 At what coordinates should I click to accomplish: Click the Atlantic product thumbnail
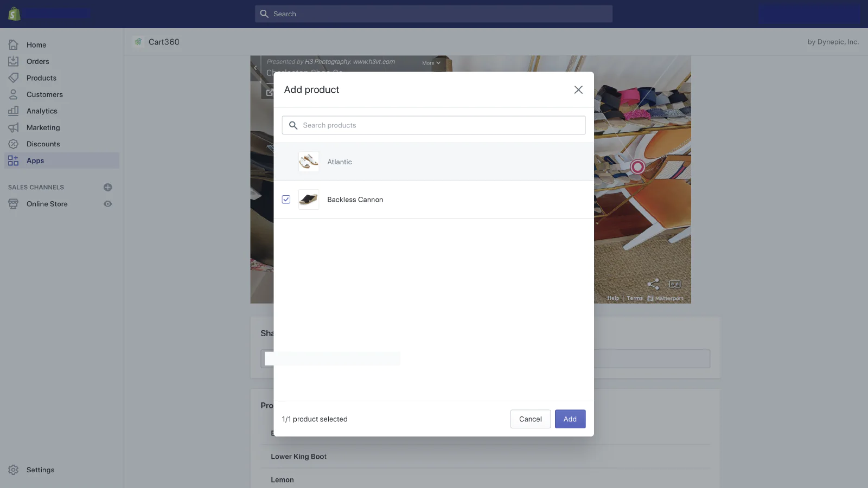pyautogui.click(x=309, y=162)
